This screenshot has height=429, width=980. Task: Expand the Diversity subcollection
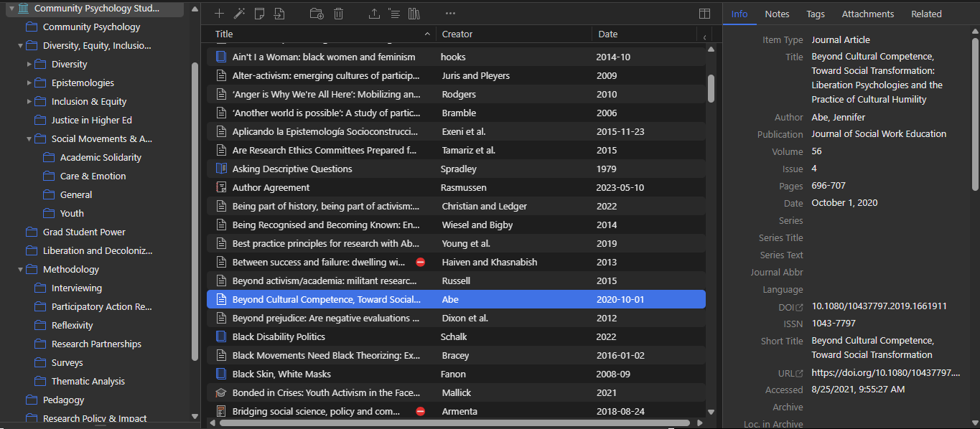[x=29, y=64]
